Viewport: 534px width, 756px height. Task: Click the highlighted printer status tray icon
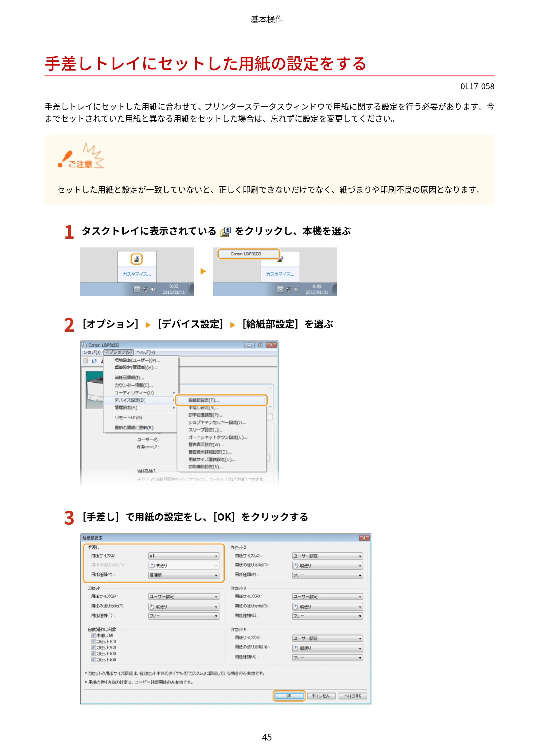pyautogui.click(x=136, y=259)
